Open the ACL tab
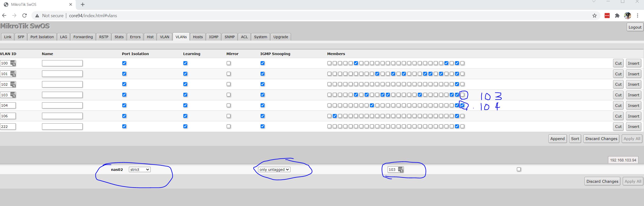644x206 pixels. pos(244,37)
